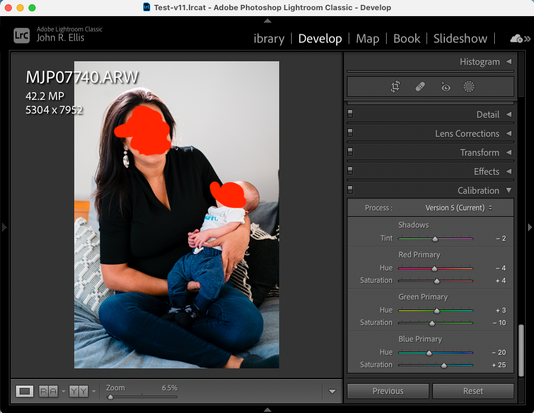Open the Process version dropdown
534x413 pixels.
tap(458, 208)
